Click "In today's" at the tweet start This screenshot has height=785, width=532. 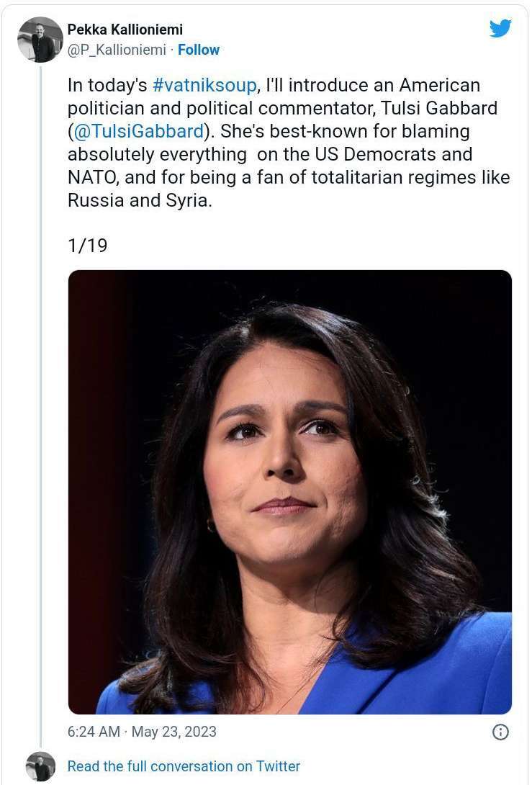(x=107, y=85)
